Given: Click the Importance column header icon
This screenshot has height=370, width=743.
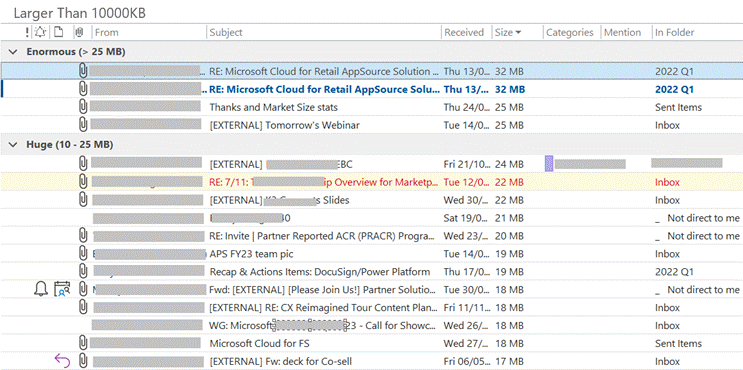Looking at the screenshot, I should pyautogui.click(x=27, y=32).
